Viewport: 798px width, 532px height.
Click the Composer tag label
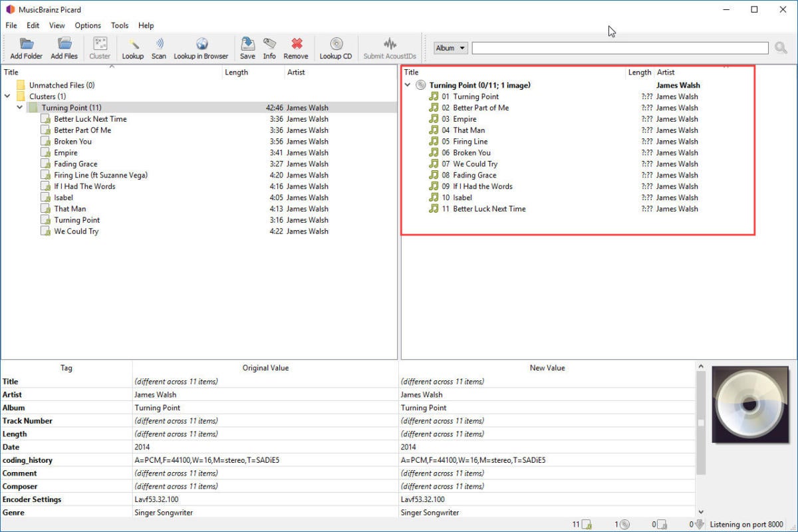pos(20,486)
